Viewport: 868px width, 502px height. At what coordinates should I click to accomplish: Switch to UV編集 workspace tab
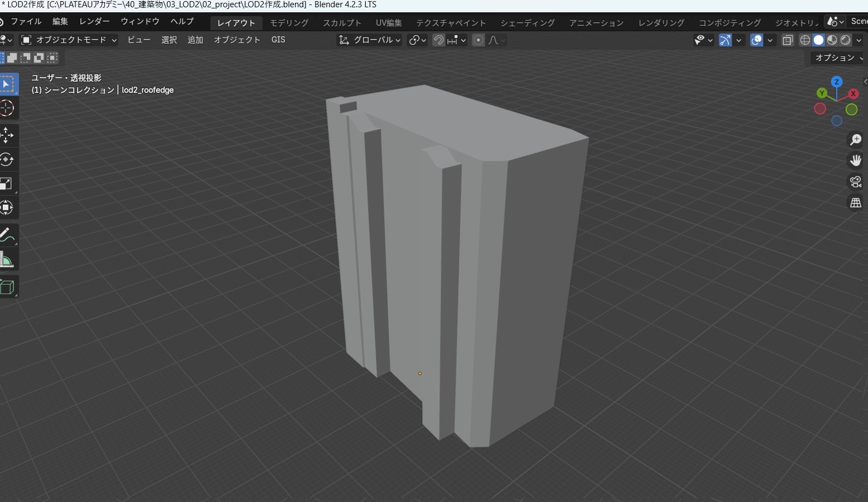tap(389, 23)
